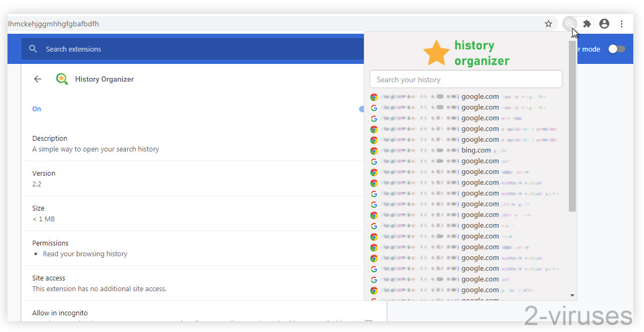Click a Google G favicon in history list
The image size is (644, 332).
coord(374,107)
